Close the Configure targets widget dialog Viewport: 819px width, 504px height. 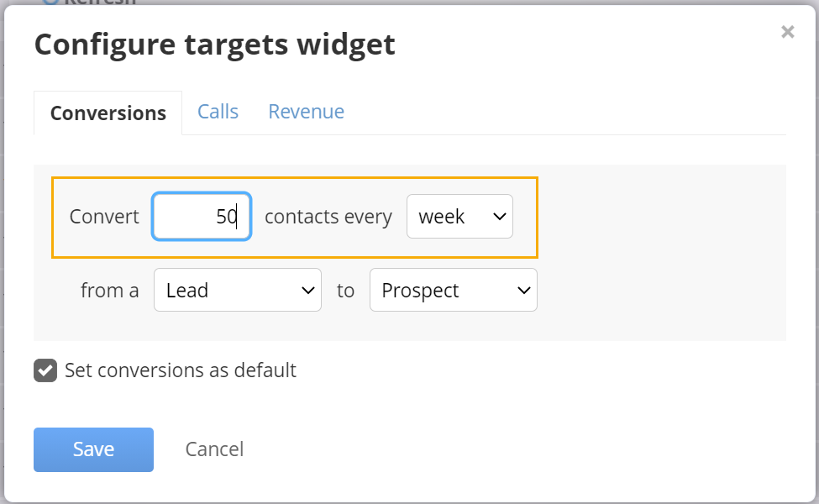point(788,32)
